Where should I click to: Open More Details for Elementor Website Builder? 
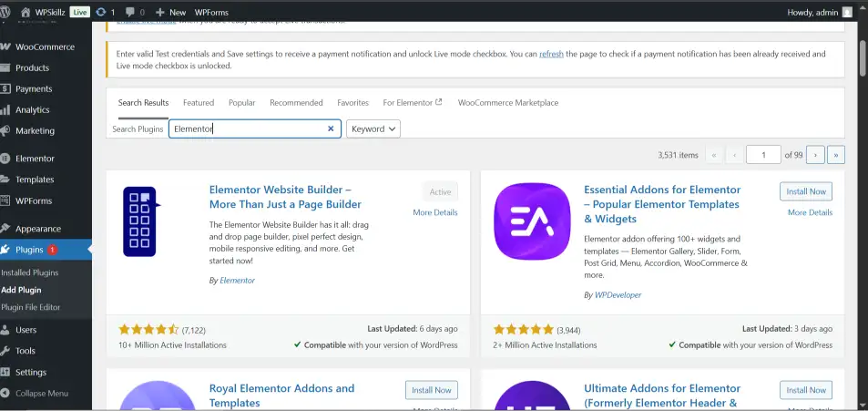point(435,212)
